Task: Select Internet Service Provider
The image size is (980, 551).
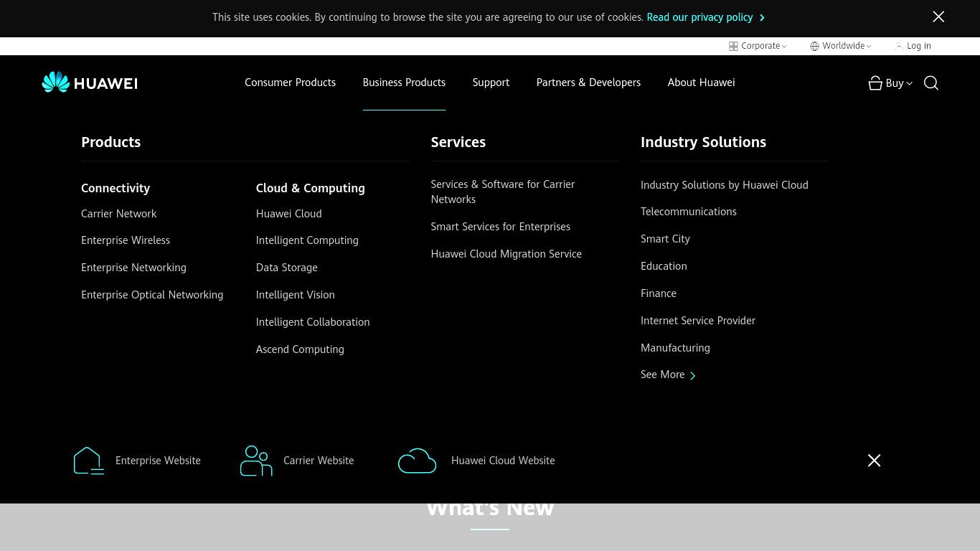Action: pos(698,321)
